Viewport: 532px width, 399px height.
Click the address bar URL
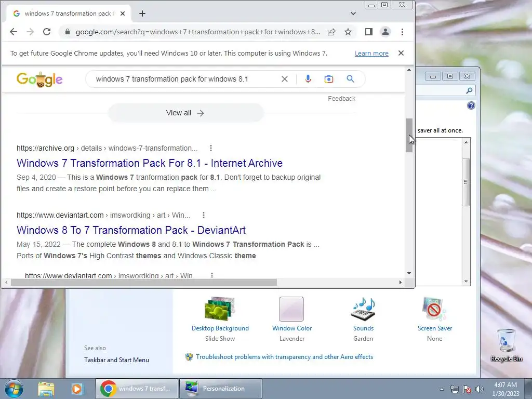(198, 32)
